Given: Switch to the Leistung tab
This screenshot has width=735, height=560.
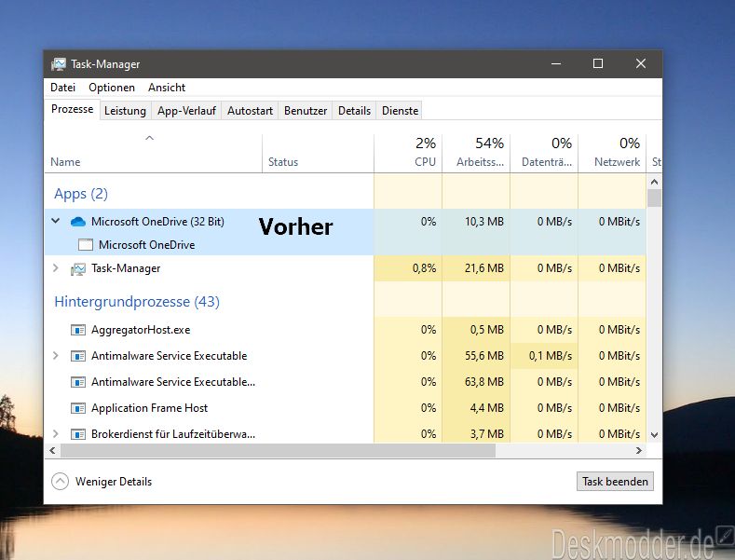Looking at the screenshot, I should (x=125, y=111).
